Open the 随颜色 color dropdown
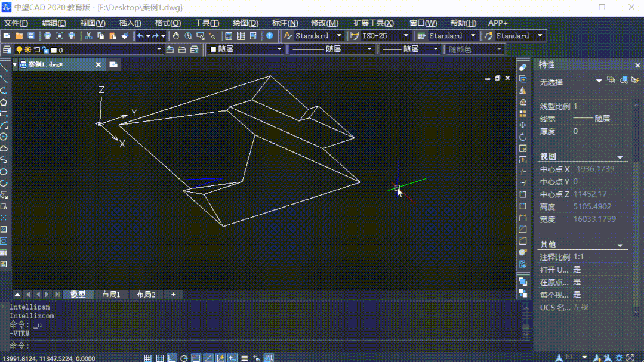Viewport: 644px width, 362px height. 474,49
